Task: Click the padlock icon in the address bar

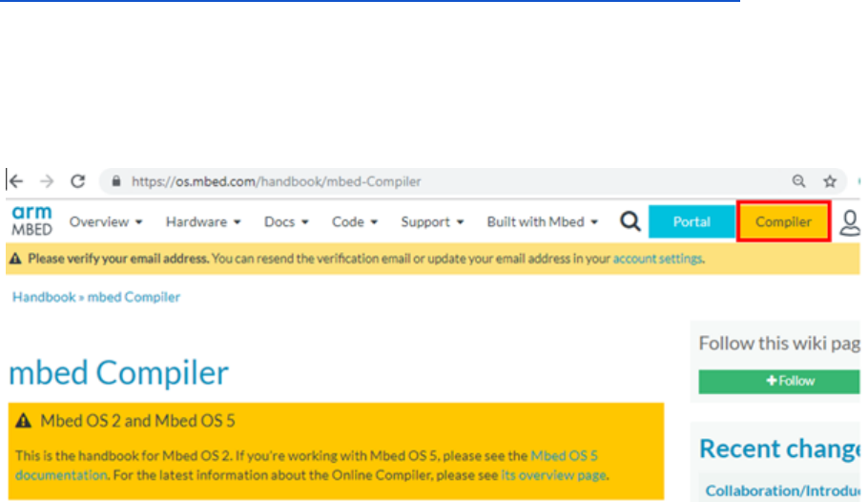Action: pyautogui.click(x=115, y=181)
